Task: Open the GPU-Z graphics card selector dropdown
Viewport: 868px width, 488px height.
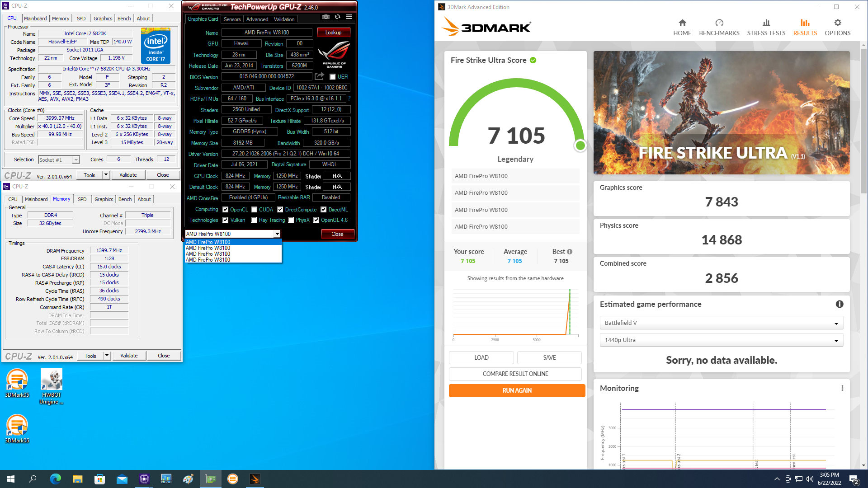Action: pyautogui.click(x=233, y=234)
